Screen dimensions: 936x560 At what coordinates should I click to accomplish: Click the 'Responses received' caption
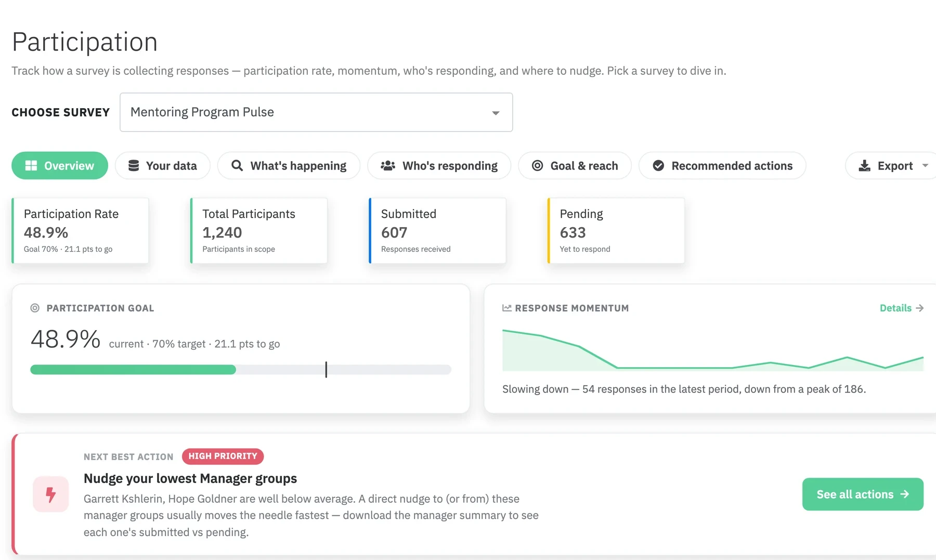416,249
